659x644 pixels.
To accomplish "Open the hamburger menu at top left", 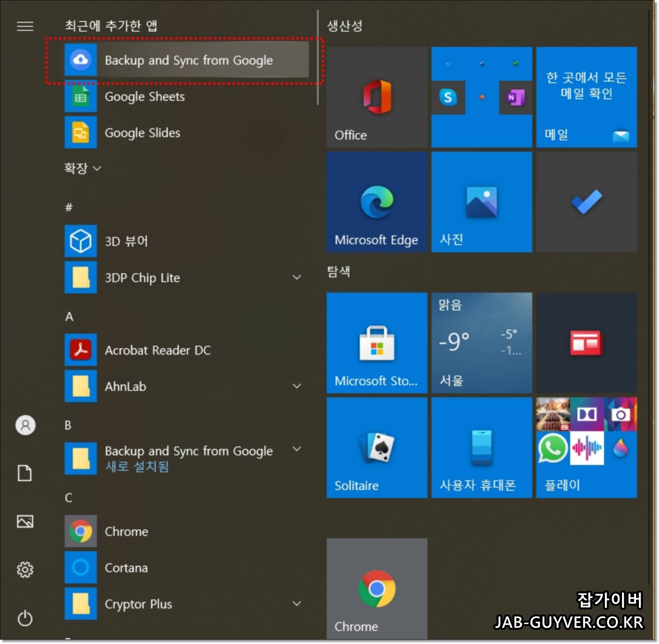I will (x=25, y=26).
